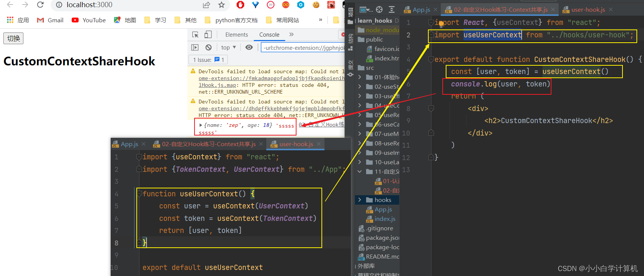Viewport: 644px width, 276px height.
Task: Reload the localhost:3000 page
Action: pos(40,5)
